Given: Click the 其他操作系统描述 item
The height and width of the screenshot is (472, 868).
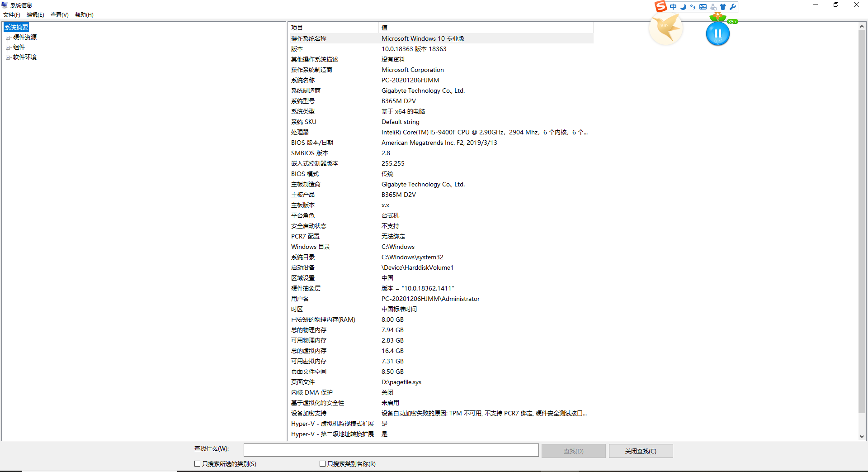Looking at the screenshot, I should (315, 59).
